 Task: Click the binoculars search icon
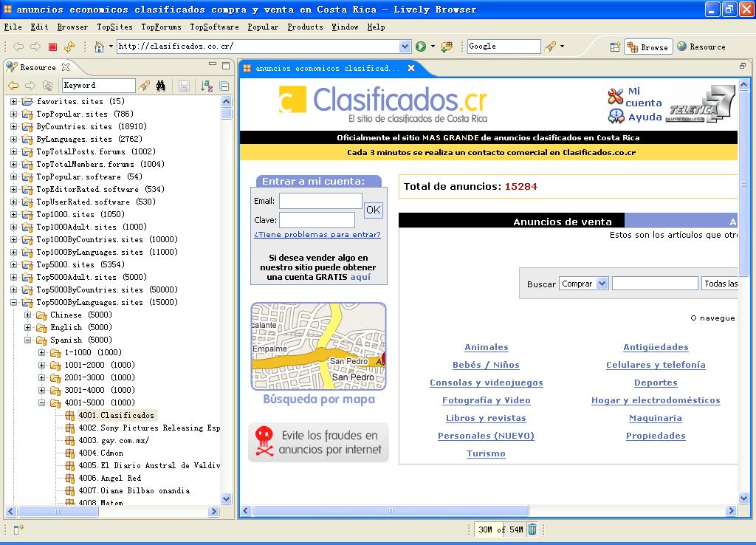click(x=160, y=86)
